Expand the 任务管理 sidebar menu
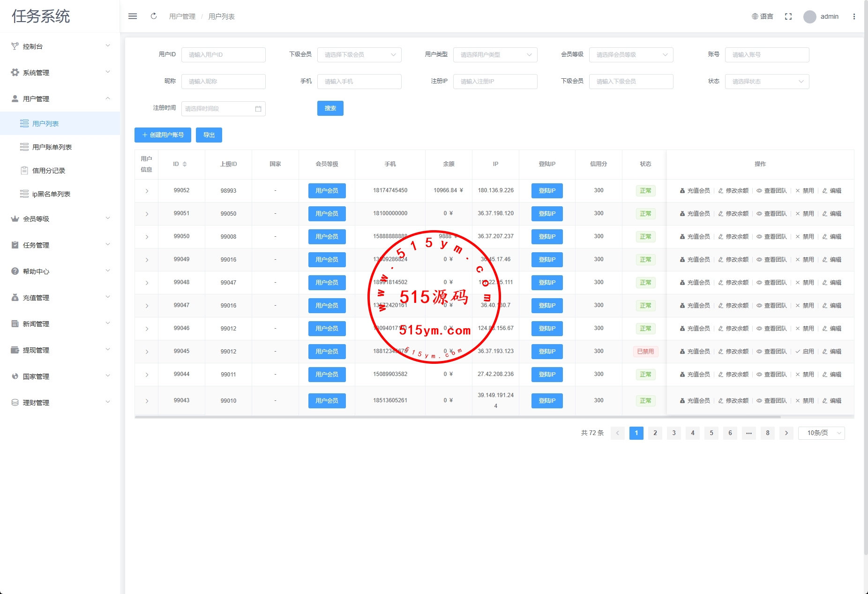868x594 pixels. click(x=60, y=245)
